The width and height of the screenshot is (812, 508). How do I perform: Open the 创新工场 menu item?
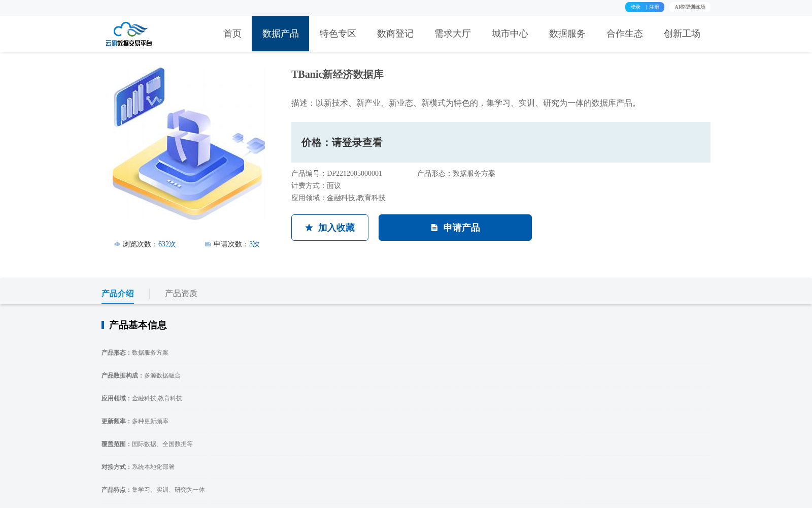tap(682, 34)
